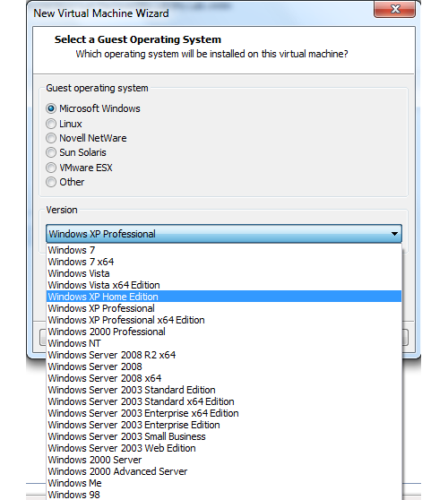
Task: Close the New Virtual Machine Wizard
Action: tap(395, 9)
